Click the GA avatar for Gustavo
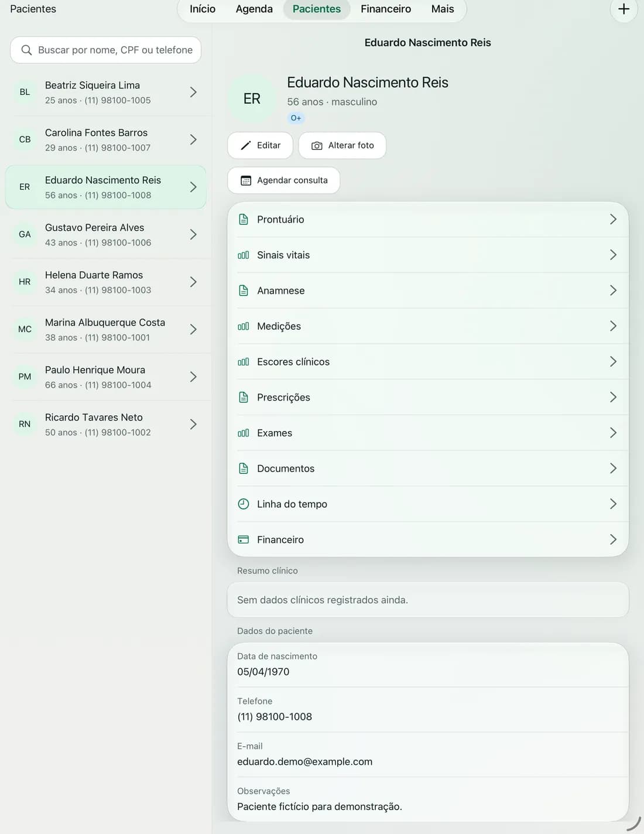644x834 pixels. pyautogui.click(x=25, y=234)
